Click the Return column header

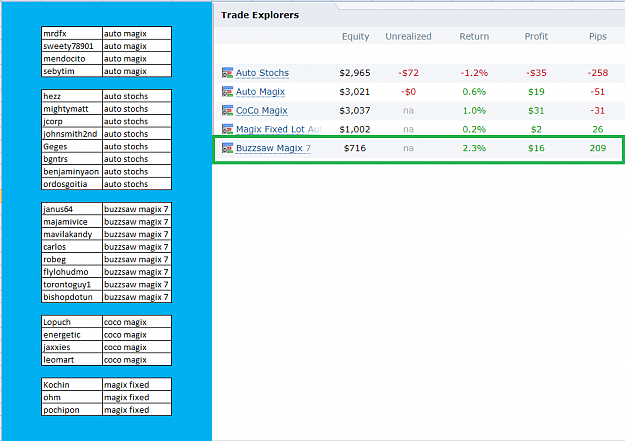(x=474, y=36)
